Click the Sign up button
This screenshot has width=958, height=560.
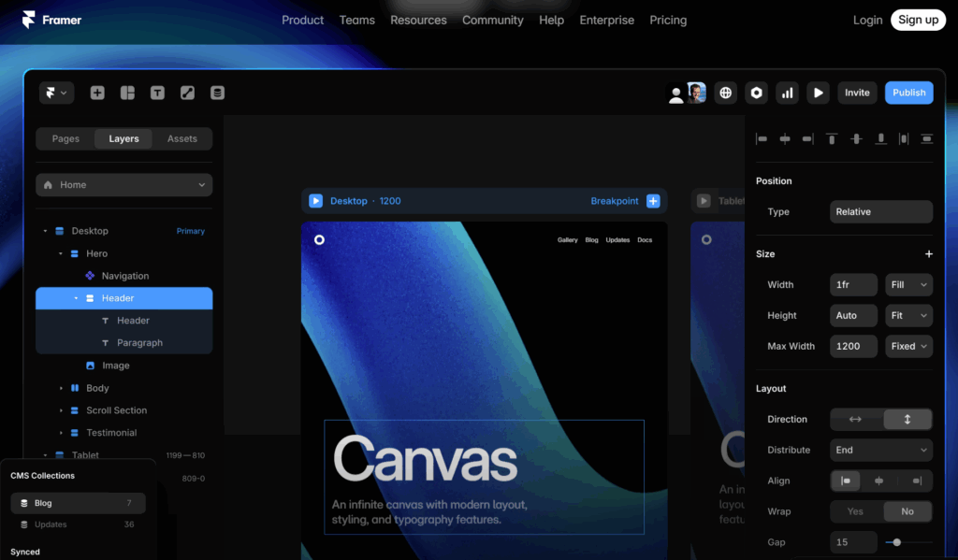(918, 20)
